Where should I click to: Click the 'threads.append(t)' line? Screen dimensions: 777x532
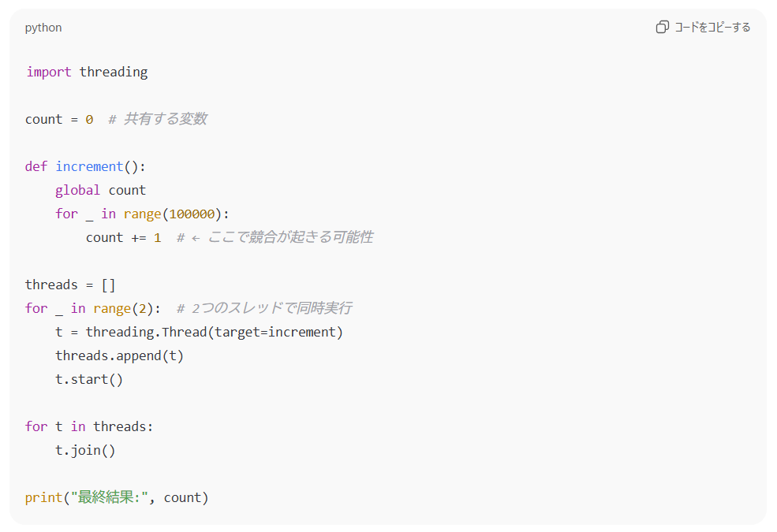(x=119, y=355)
